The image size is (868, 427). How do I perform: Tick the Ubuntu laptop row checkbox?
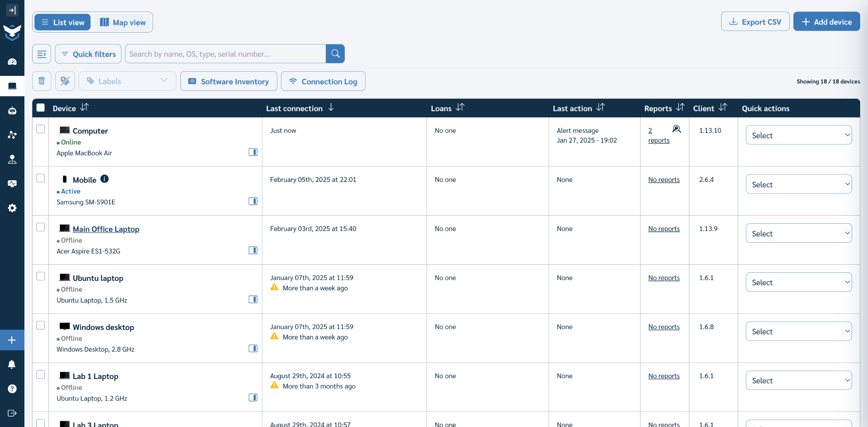click(x=40, y=276)
